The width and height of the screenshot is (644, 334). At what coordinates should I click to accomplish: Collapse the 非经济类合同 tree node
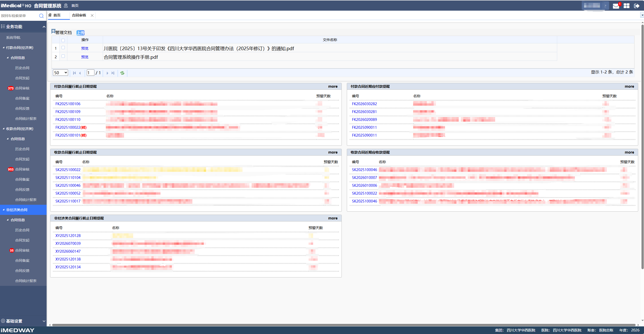4,210
